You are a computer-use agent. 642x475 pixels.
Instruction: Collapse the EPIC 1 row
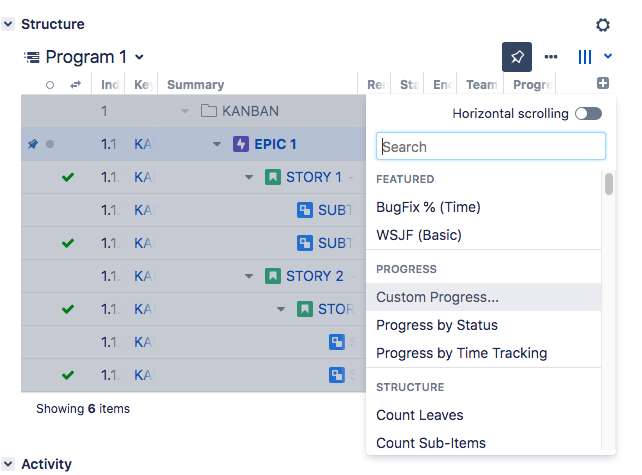217,144
